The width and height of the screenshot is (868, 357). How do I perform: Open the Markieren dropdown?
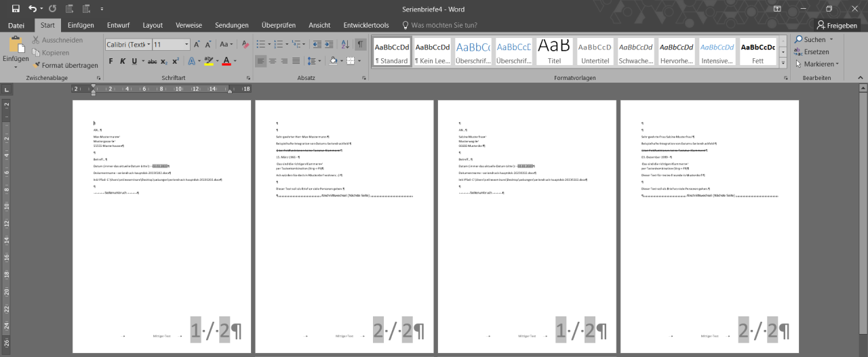(x=817, y=64)
